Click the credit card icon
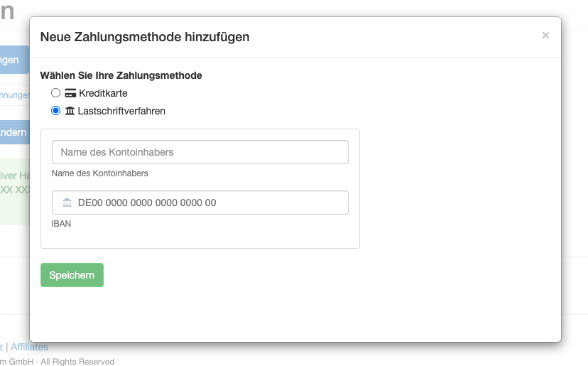Screen dimensions: 588x366 point(70,93)
